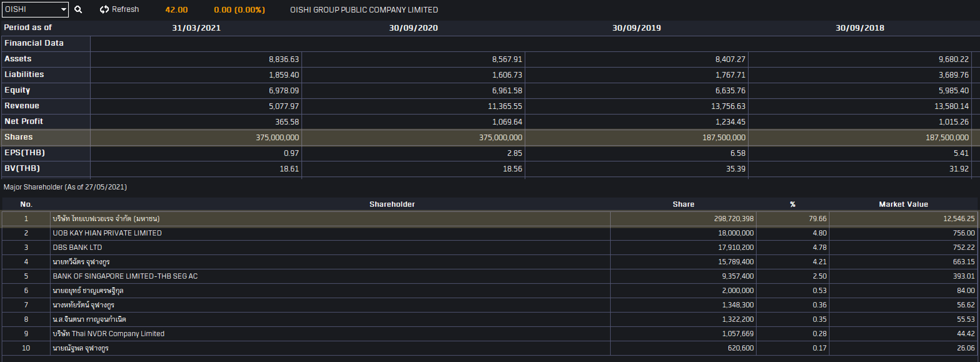Click the EPS value 2.85
980x362 pixels.
click(515, 153)
